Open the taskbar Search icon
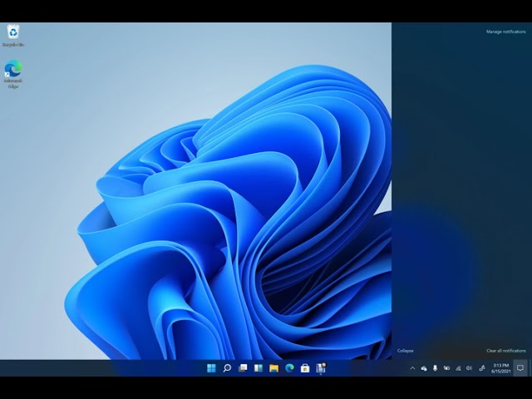532x399 pixels. [227, 368]
